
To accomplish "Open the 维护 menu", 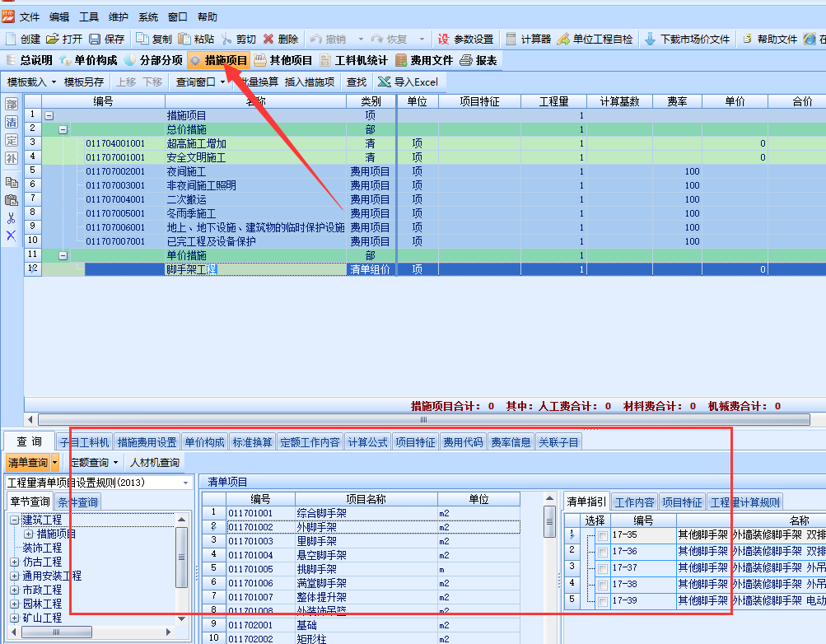I will [x=119, y=16].
